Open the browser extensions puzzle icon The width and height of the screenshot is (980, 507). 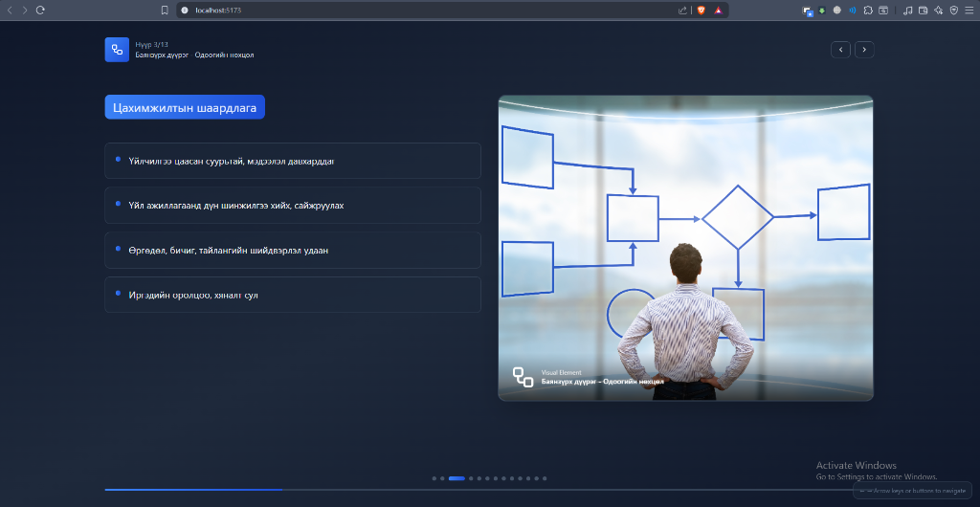coord(867,10)
